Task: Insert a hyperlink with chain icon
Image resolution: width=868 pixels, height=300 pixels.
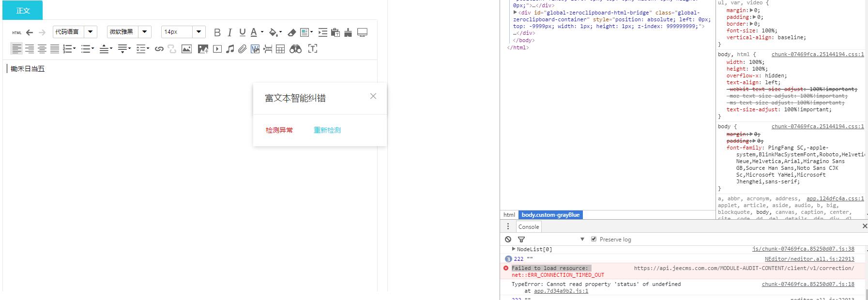Action: tap(159, 49)
